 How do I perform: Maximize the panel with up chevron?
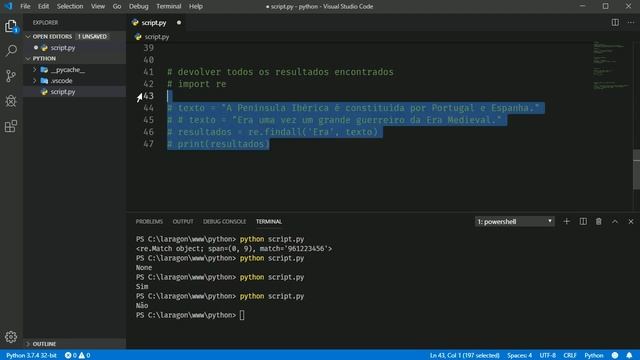point(615,221)
